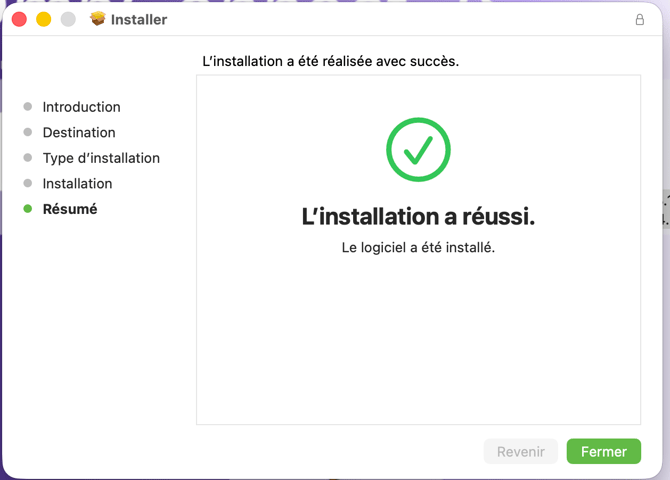Click the green bullet beside Résumé
Screen dimensions: 670x480
point(28,209)
